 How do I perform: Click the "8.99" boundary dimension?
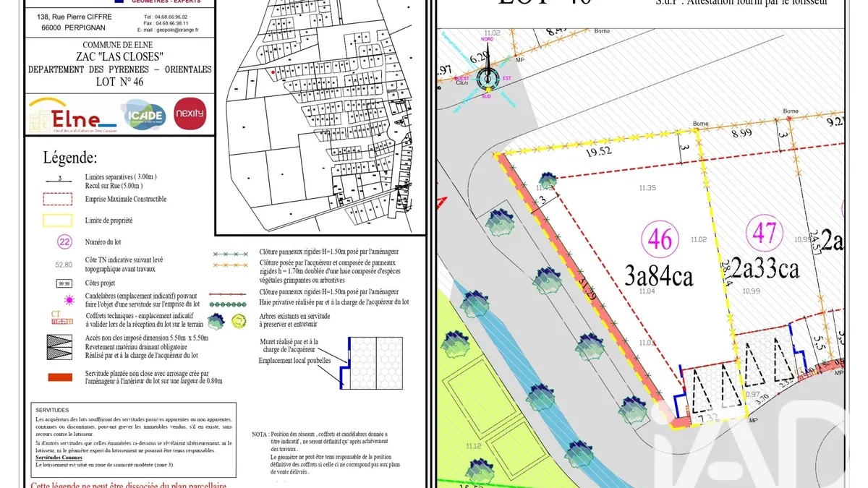(x=742, y=133)
